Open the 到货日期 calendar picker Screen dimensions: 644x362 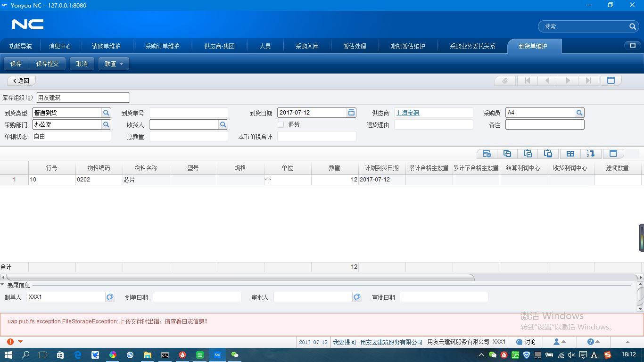tap(351, 113)
